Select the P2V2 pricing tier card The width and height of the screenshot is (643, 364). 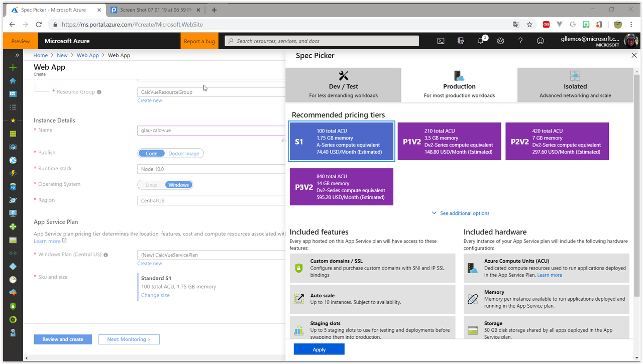pos(557,141)
